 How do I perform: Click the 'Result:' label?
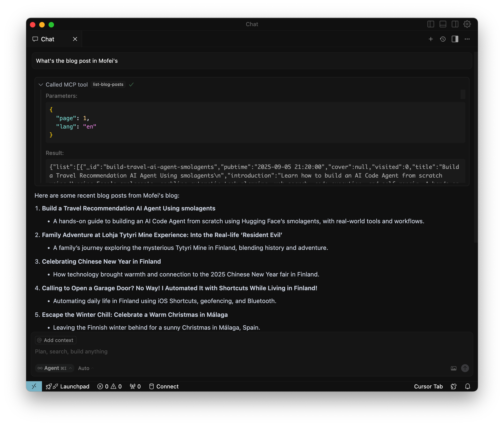click(x=55, y=153)
